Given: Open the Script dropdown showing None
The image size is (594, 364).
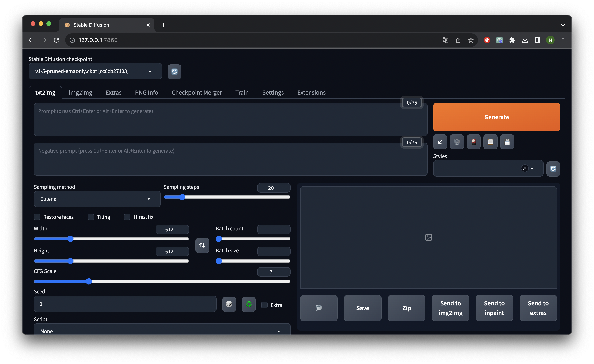Looking at the screenshot, I should pyautogui.click(x=162, y=331).
